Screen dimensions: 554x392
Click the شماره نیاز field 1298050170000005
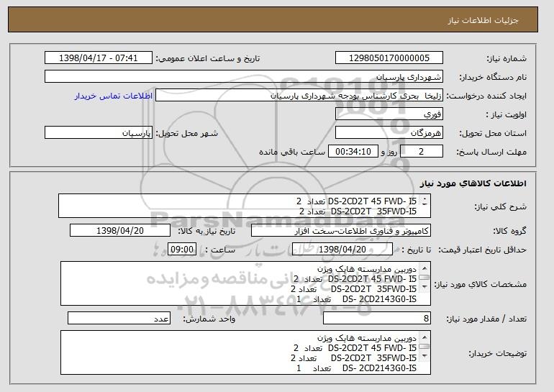[x=389, y=58]
